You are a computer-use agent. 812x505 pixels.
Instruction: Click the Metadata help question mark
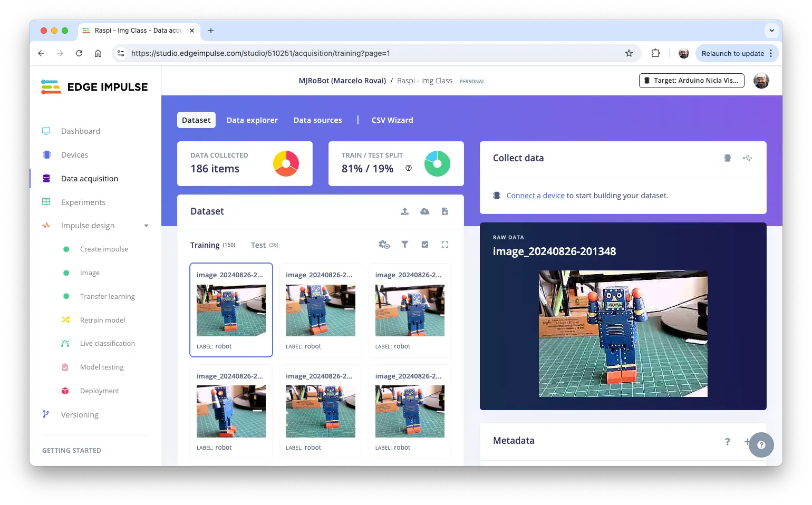click(x=727, y=442)
